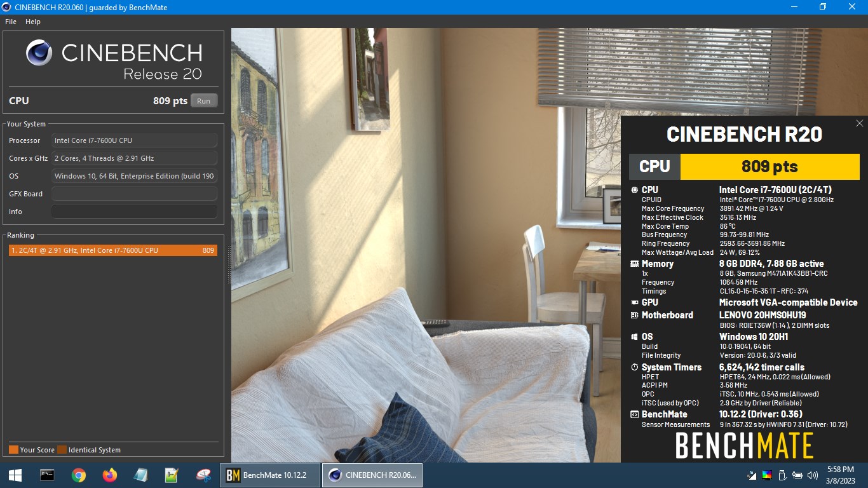Click the Cores x GHz field

pyautogui.click(x=134, y=158)
